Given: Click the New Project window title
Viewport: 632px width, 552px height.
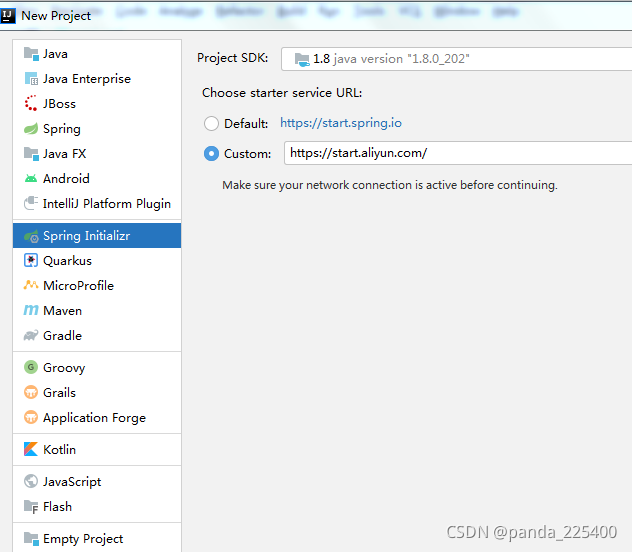Looking at the screenshot, I should 56,16.
